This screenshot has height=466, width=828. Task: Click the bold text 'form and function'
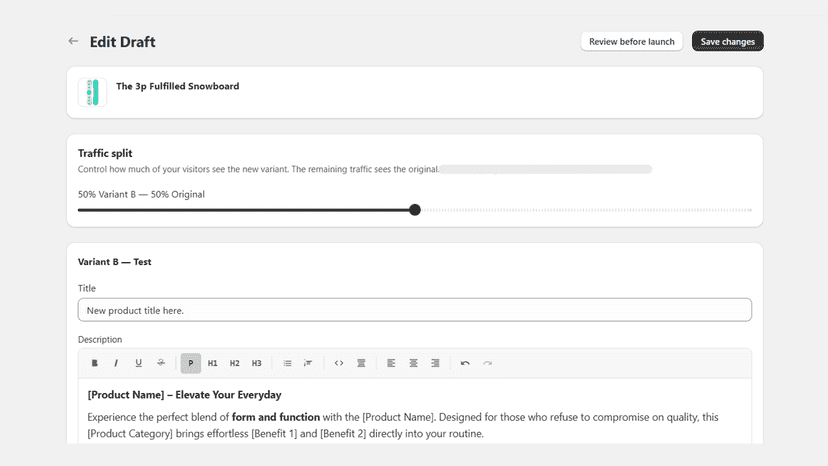tap(276, 417)
